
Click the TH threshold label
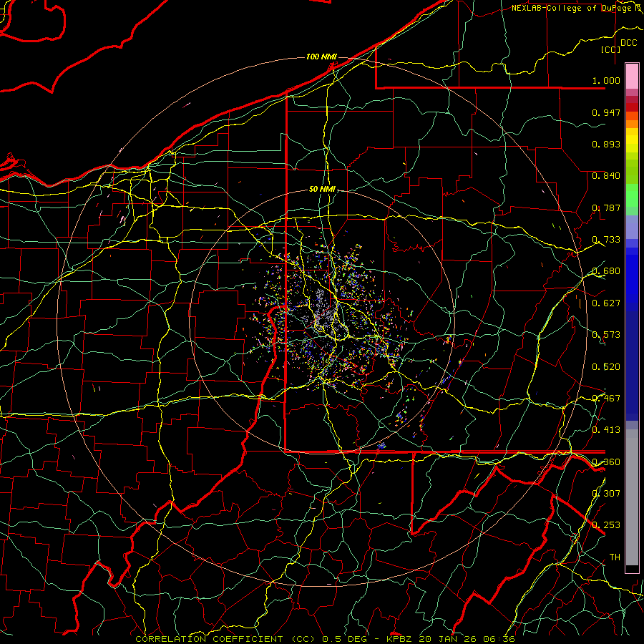(615, 557)
